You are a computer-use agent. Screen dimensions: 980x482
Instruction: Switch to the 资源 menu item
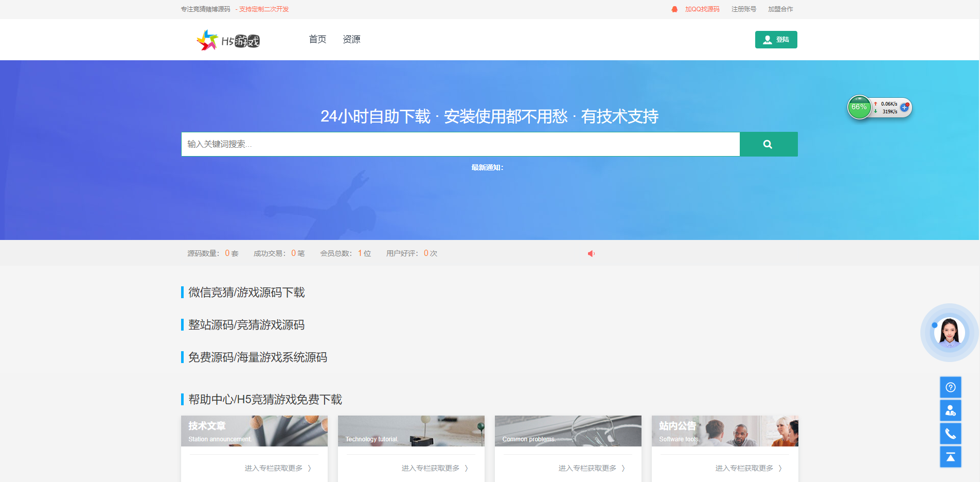[351, 39]
